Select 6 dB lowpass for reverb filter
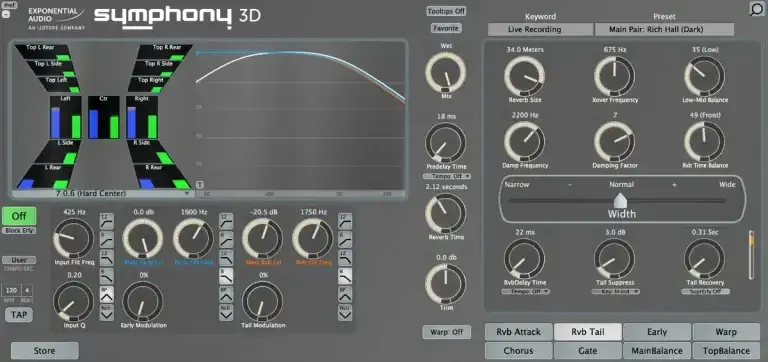The image size is (768, 362). click(x=345, y=276)
